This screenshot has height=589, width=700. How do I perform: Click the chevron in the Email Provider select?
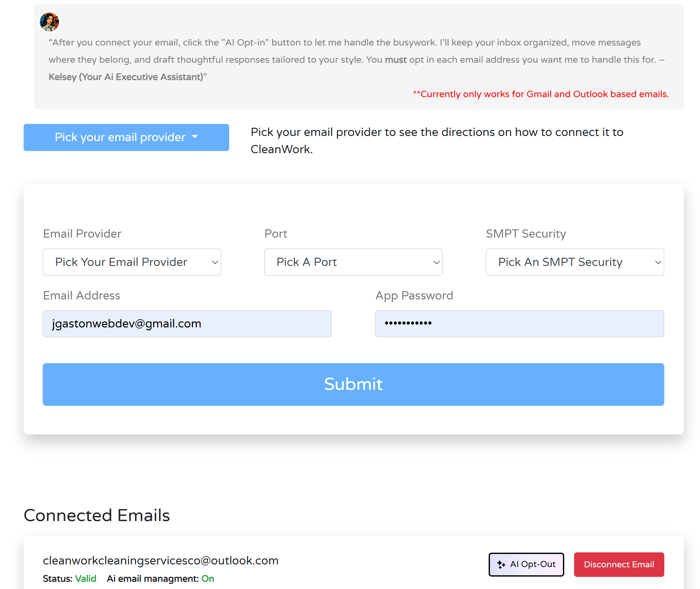215,262
